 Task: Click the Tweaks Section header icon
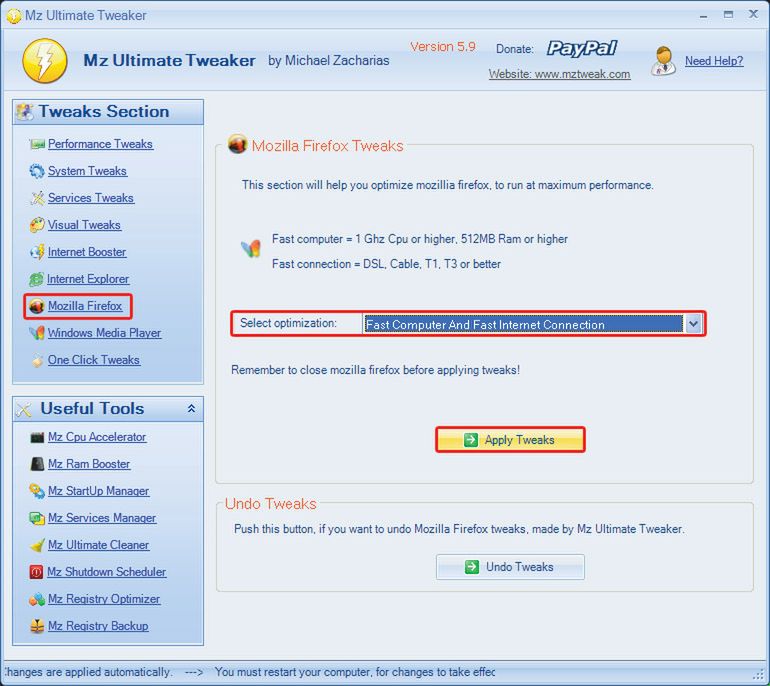[25, 112]
